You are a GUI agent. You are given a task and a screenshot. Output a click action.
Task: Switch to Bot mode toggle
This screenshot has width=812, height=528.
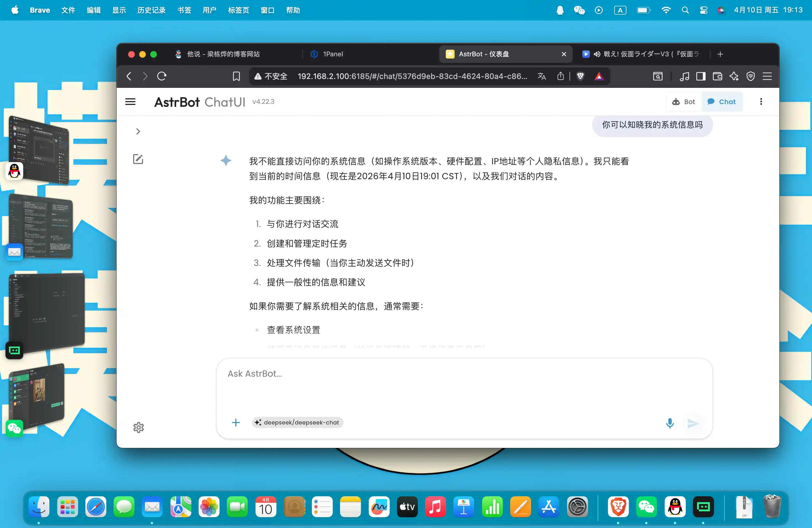click(x=684, y=102)
